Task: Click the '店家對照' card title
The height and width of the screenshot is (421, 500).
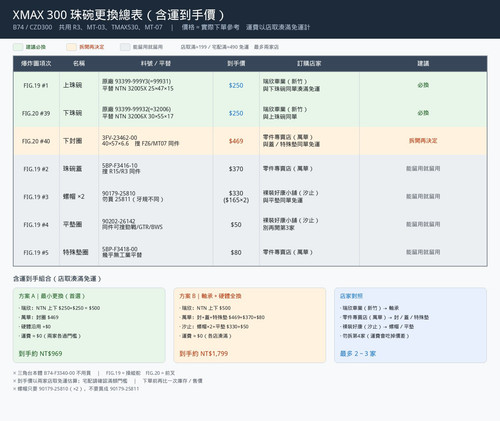Action: [x=351, y=296]
